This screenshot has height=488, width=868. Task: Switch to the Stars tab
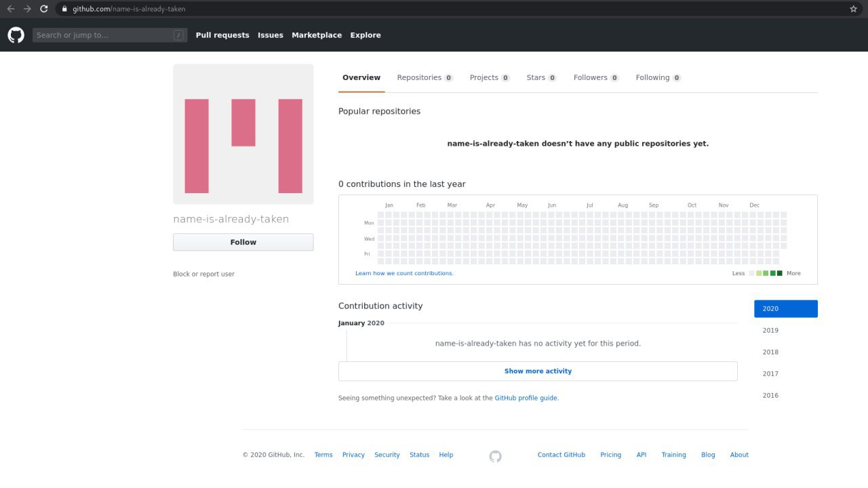[x=542, y=78]
